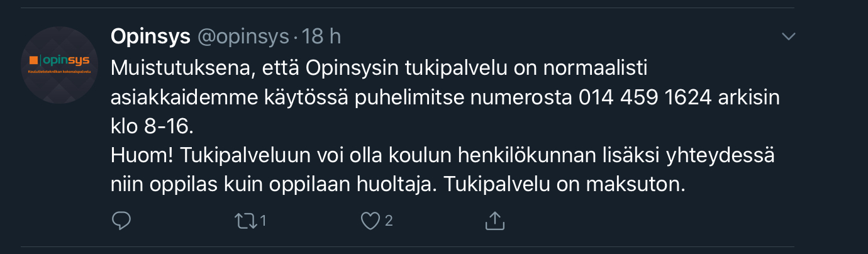Reply to the Opinsys tweet
Viewport: 868px width, 254px height.
click(121, 220)
